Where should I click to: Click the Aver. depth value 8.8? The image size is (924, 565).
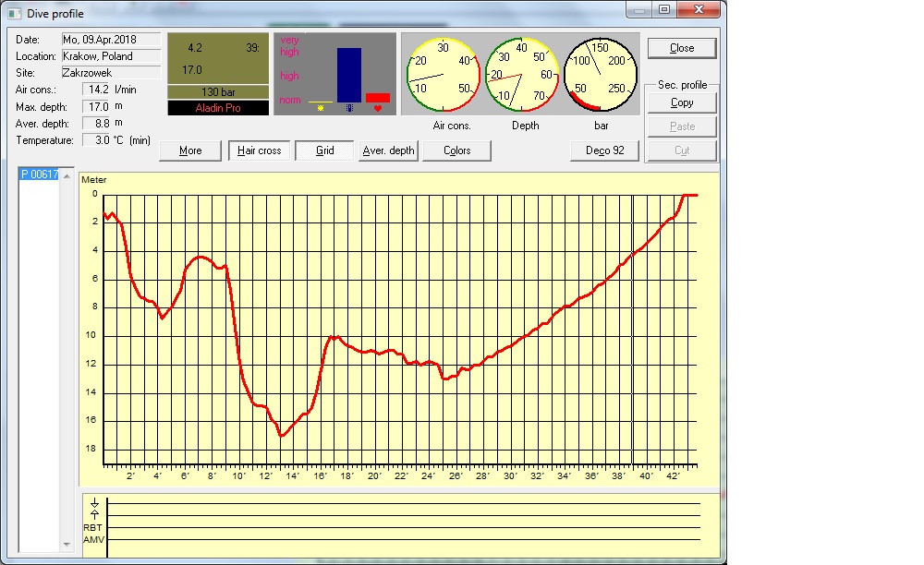click(96, 123)
